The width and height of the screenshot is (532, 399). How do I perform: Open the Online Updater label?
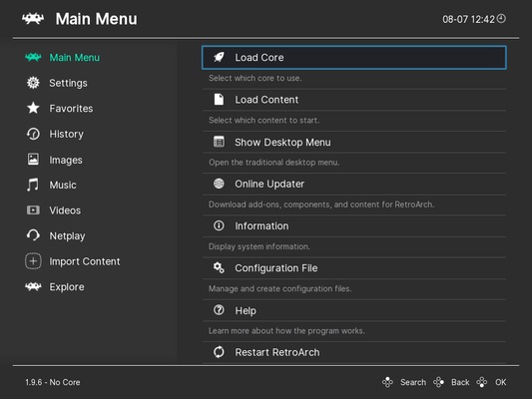point(269,185)
